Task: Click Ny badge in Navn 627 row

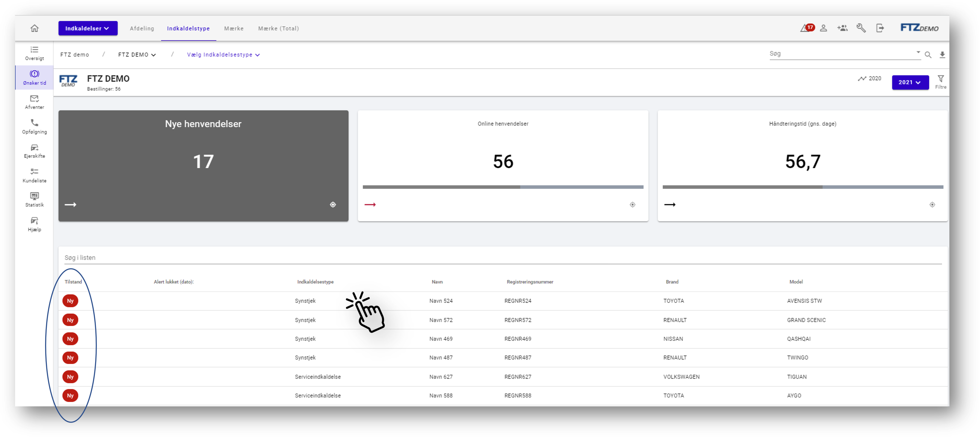Action: pos(70,377)
